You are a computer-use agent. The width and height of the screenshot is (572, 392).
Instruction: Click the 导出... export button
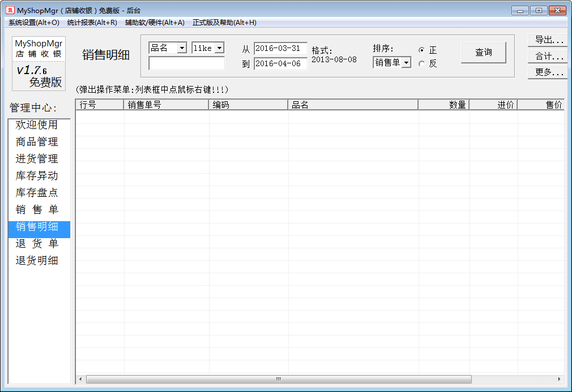[x=548, y=40]
